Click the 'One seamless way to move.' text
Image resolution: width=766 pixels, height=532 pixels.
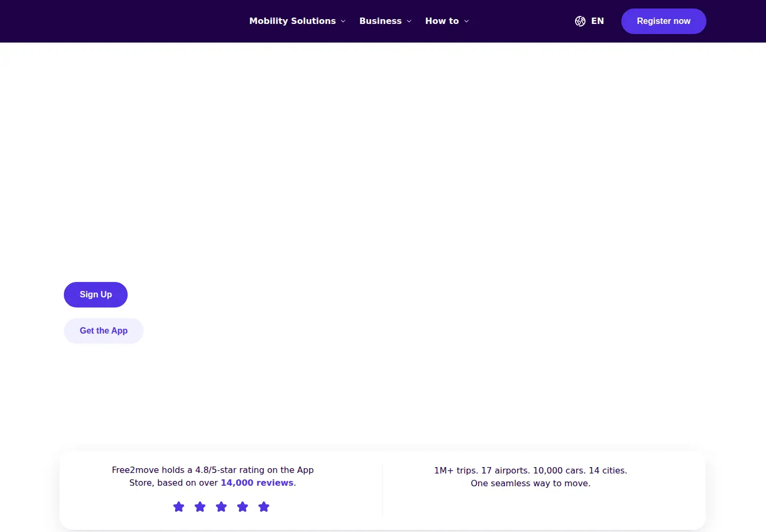click(x=530, y=484)
